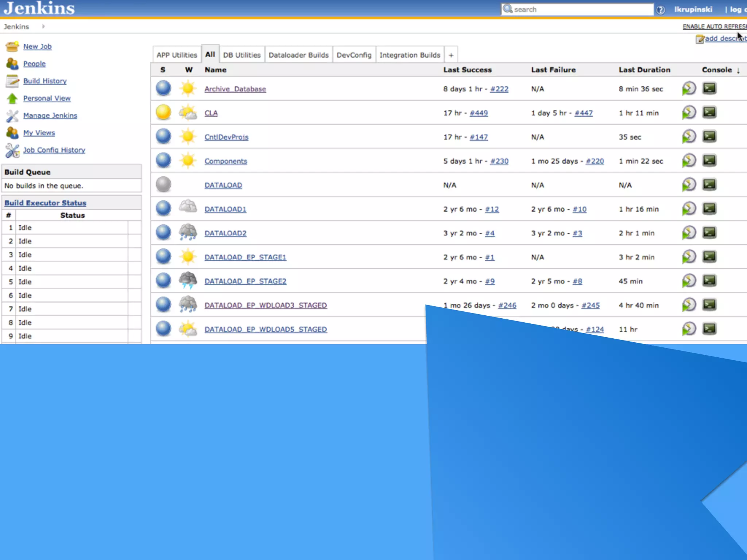
Task: Open the DATALOAD_EP_STAGE1 job link
Action: tap(245, 257)
